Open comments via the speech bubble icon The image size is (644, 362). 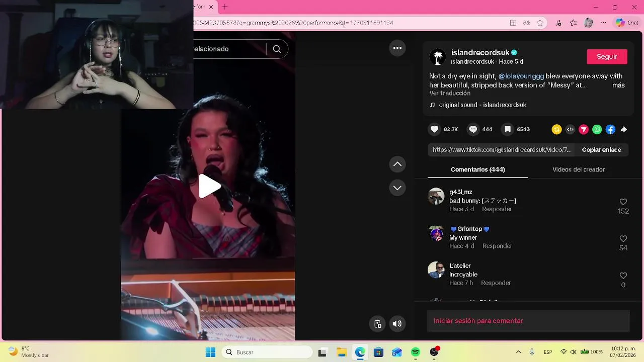473,129
